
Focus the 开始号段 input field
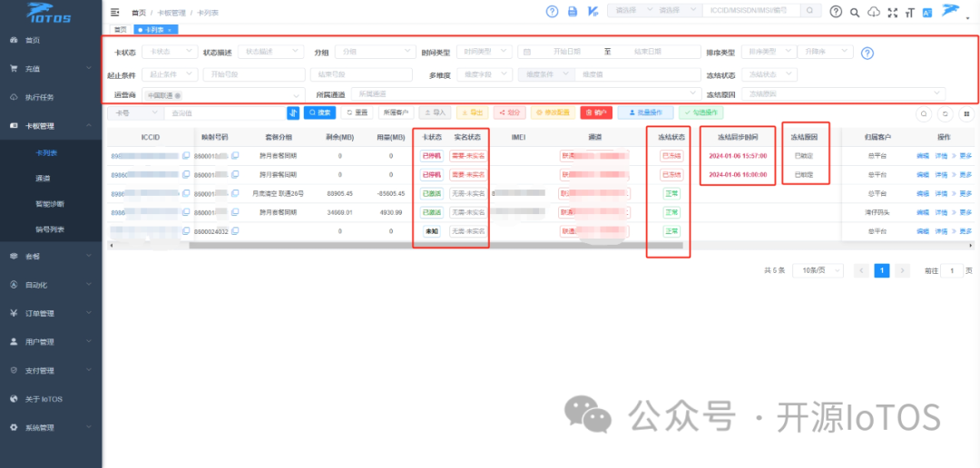click(254, 74)
